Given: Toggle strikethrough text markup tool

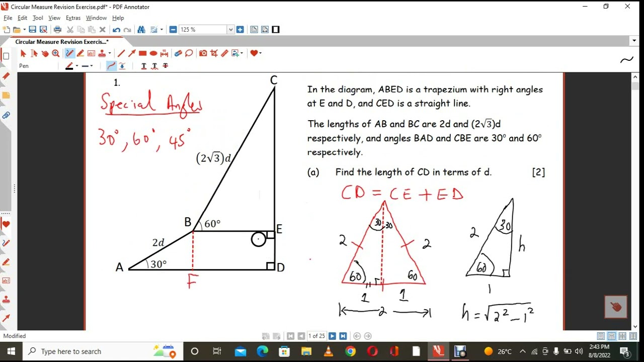Looking at the screenshot, I should pos(165,66).
